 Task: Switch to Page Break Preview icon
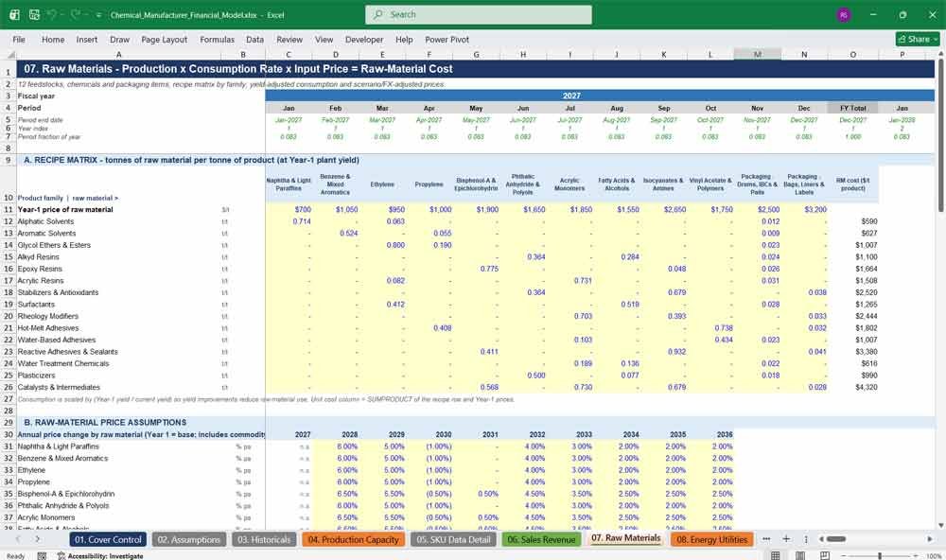(825, 556)
